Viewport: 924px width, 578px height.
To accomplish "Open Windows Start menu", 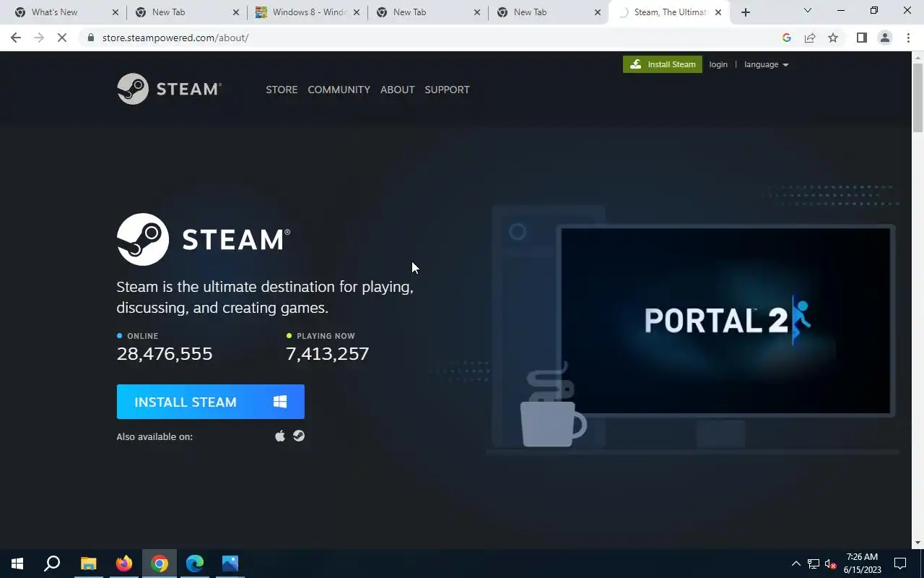I will pyautogui.click(x=17, y=564).
